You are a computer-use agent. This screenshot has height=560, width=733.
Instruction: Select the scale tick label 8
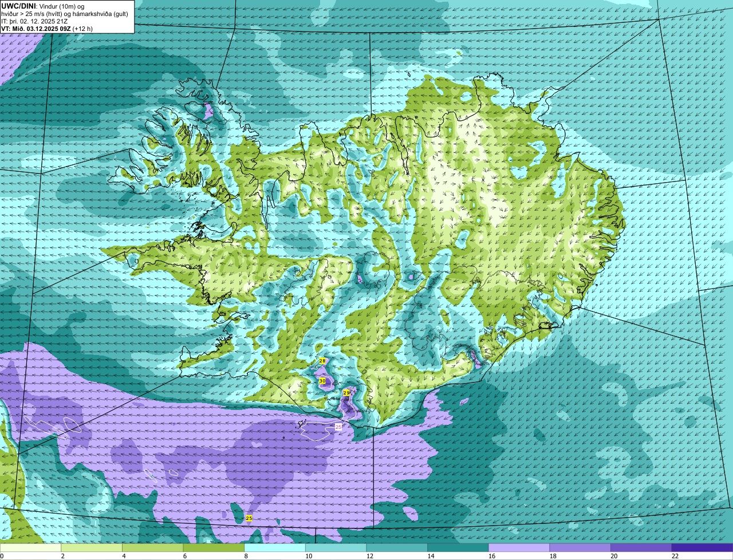pyautogui.click(x=246, y=556)
